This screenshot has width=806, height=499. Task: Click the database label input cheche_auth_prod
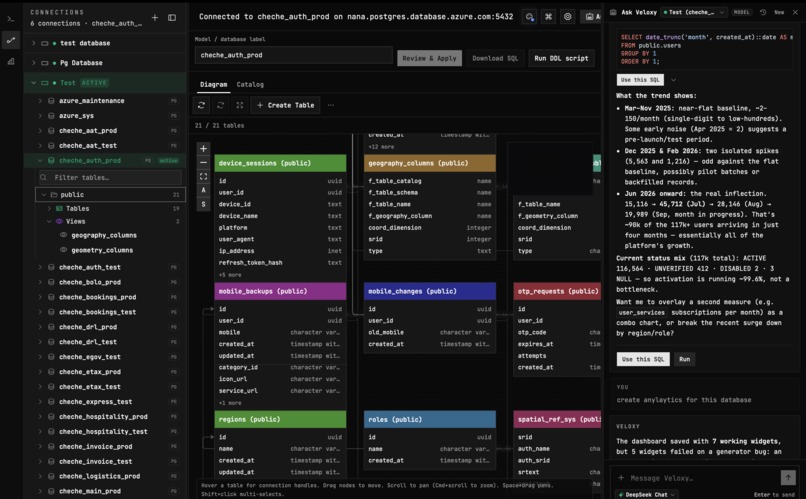(294, 55)
